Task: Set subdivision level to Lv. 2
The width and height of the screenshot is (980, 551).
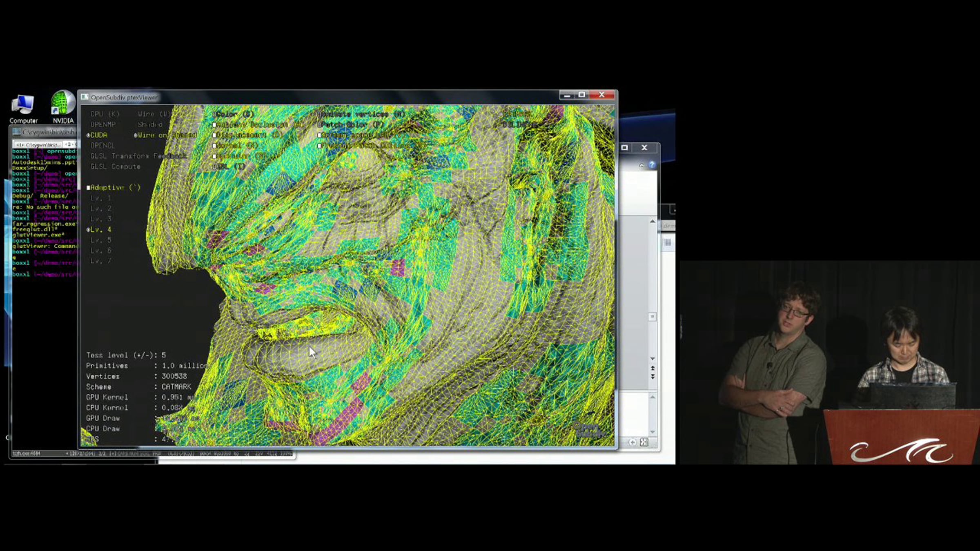Action: coord(100,209)
